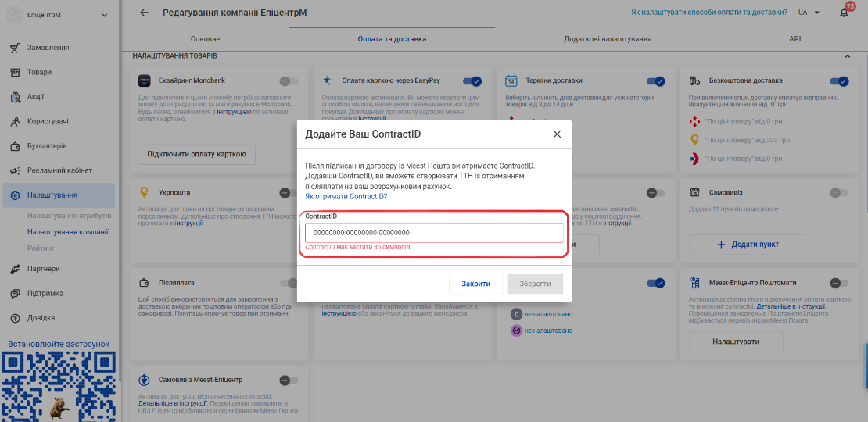Click the Партнери handshake icon
This screenshot has width=868, height=422.
click(x=16, y=269)
